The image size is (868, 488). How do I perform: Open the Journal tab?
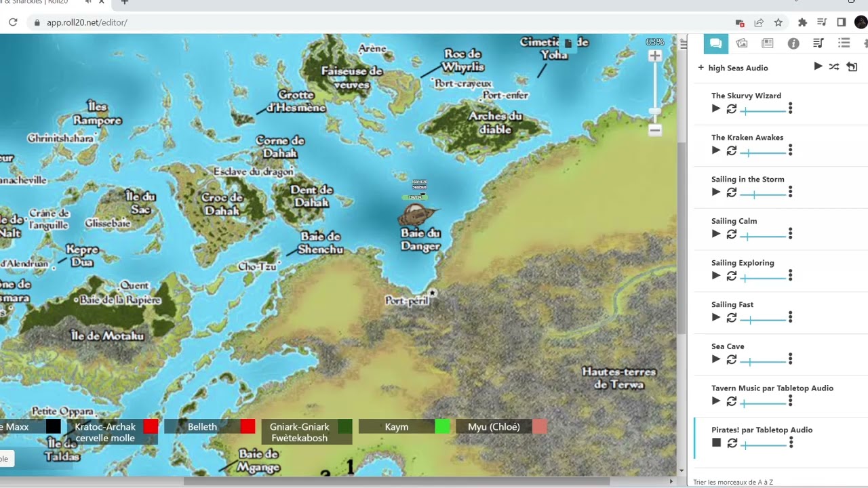pyautogui.click(x=768, y=43)
